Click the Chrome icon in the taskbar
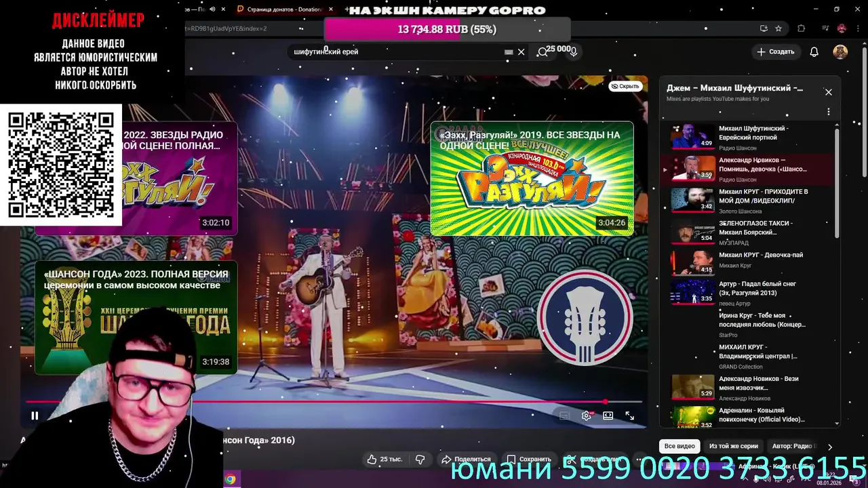Viewport: 868px width, 488px height. click(x=231, y=479)
